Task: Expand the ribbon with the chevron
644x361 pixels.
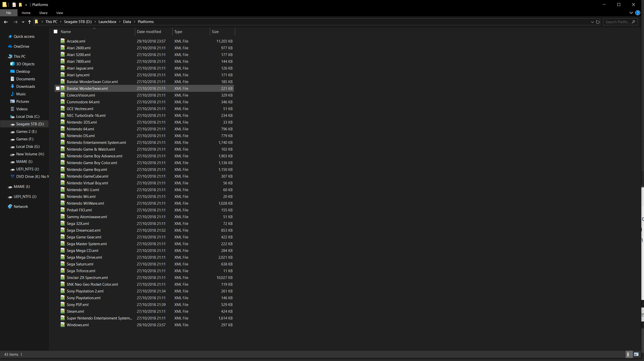Action: pyautogui.click(x=631, y=13)
